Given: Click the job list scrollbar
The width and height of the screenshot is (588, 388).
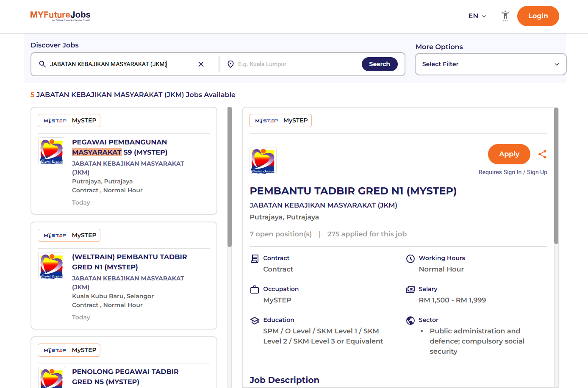Looking at the screenshot, I should (x=230, y=177).
